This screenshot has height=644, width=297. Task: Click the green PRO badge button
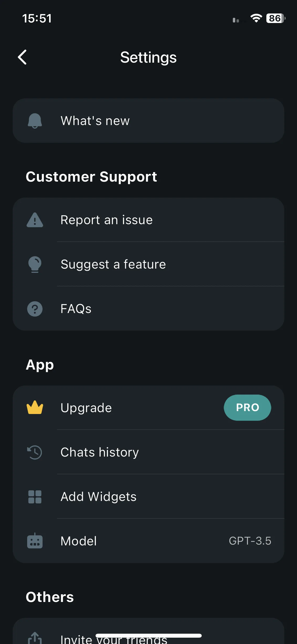pyautogui.click(x=247, y=408)
